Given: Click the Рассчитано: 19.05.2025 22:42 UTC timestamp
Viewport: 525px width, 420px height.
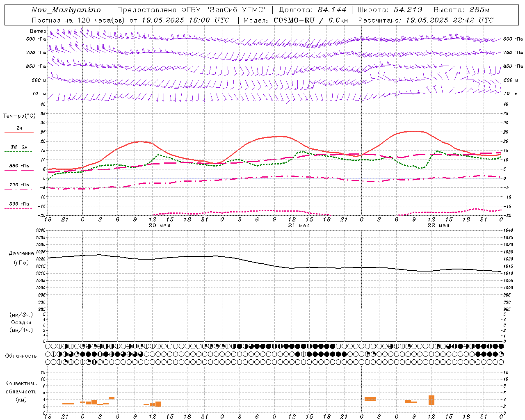Looking at the screenshot, I should click(x=426, y=20).
